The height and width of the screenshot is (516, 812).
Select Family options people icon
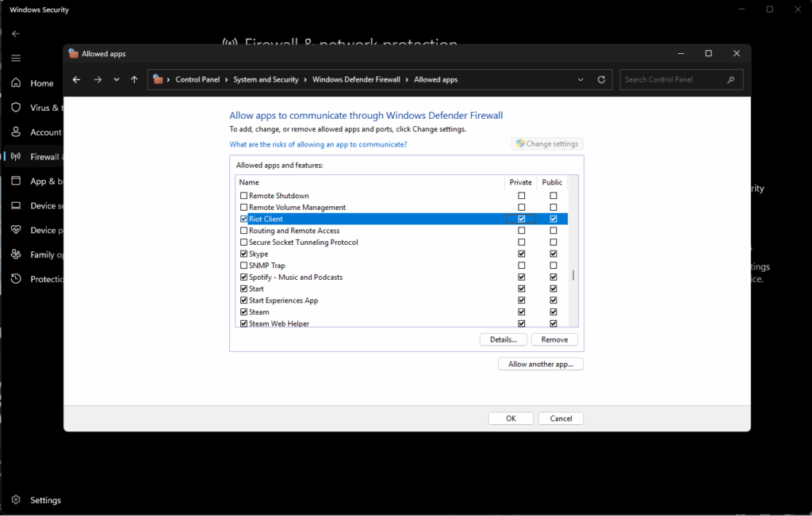click(16, 254)
